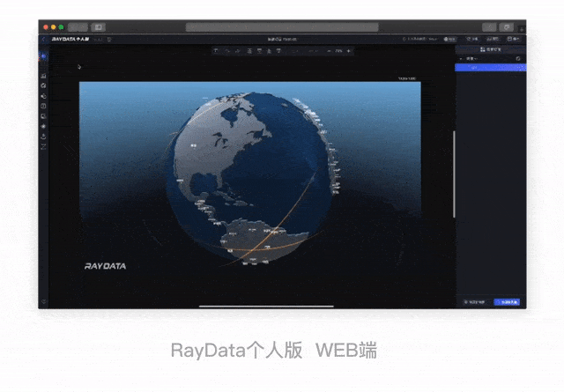
Task: Click the small icon at sidebar bottom-left corner
Action: pos(44,301)
